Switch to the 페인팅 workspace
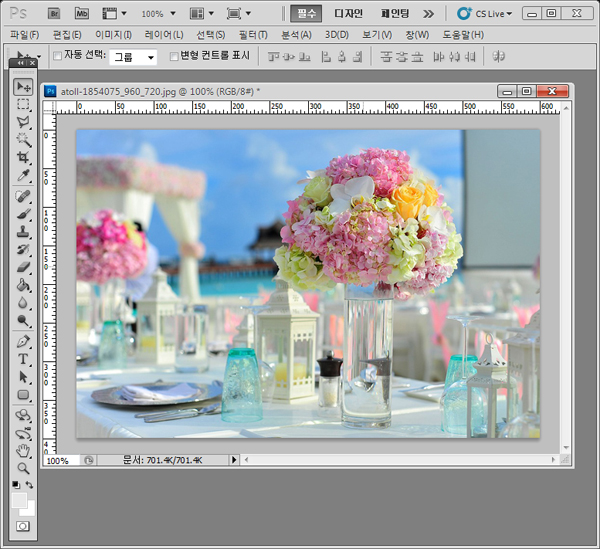 [396, 14]
